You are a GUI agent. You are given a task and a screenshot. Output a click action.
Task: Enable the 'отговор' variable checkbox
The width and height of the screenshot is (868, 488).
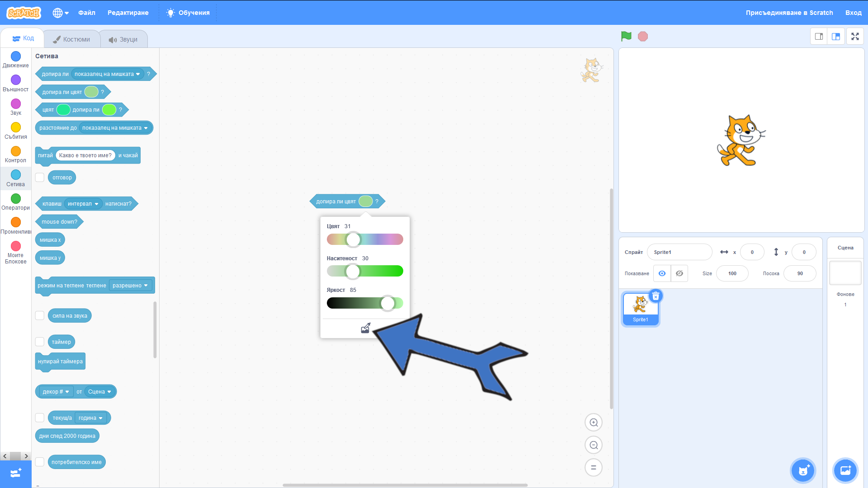click(x=40, y=178)
